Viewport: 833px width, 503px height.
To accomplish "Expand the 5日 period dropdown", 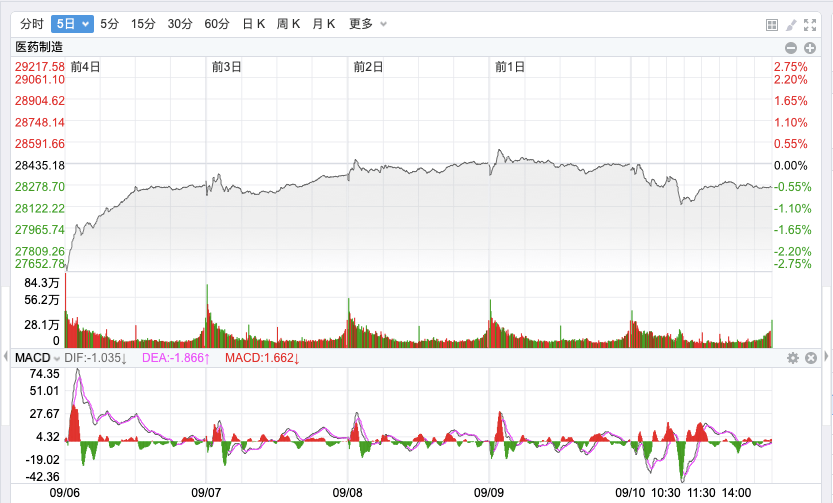I will click(73, 23).
